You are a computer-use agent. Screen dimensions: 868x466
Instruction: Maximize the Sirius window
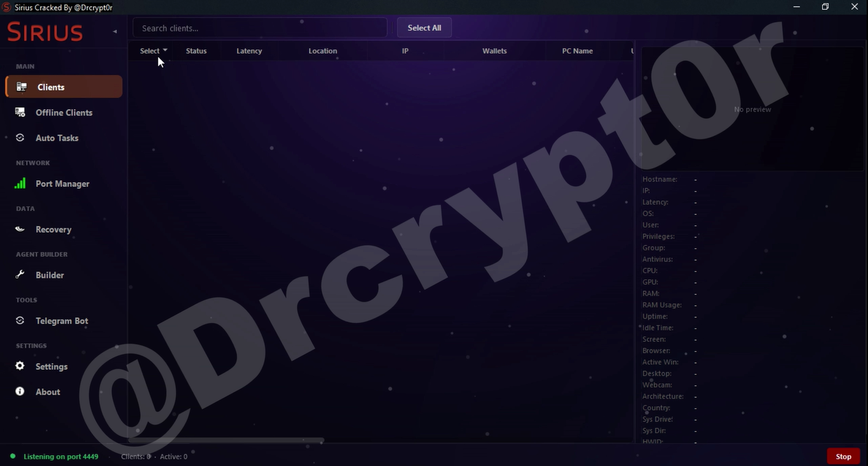825,7
